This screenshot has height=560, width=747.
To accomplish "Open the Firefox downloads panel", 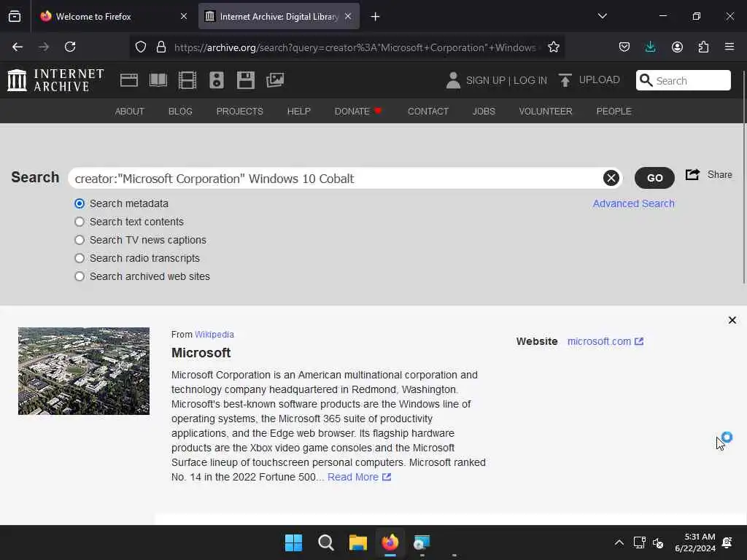I will (650, 47).
